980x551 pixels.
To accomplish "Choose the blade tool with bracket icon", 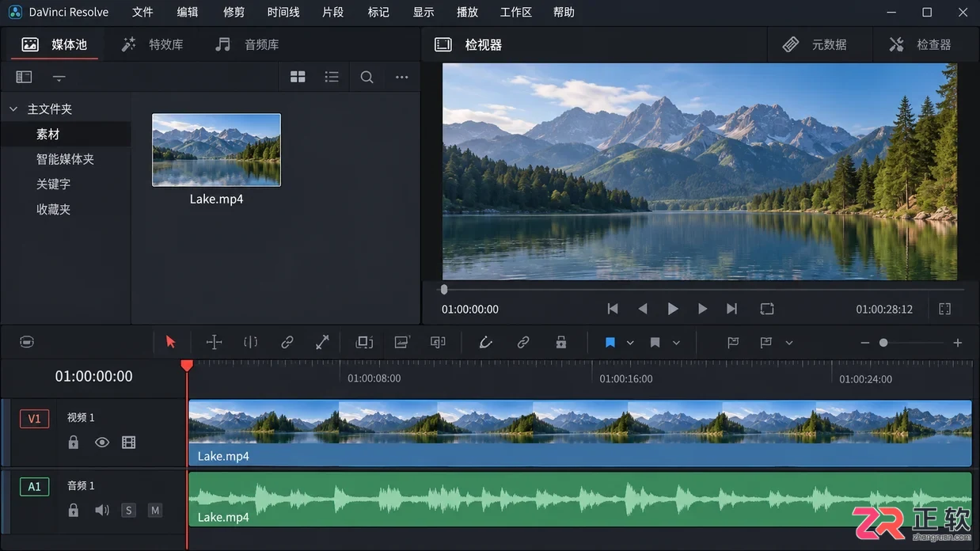I will pyautogui.click(x=251, y=342).
